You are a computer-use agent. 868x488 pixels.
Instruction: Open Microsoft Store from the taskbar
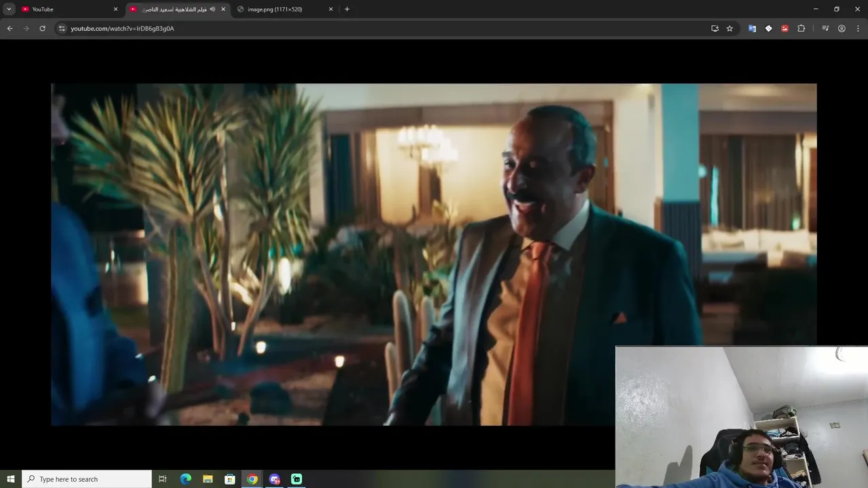pos(230,479)
